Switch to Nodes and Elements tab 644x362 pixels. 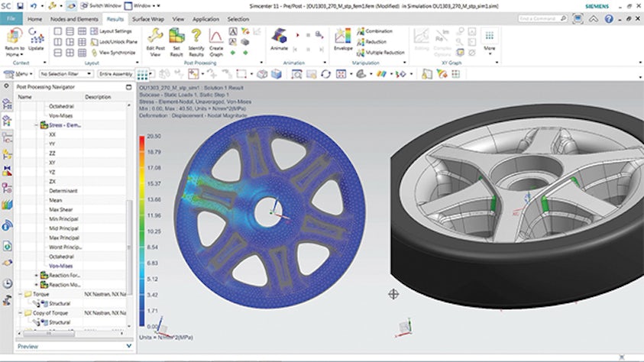click(x=74, y=19)
